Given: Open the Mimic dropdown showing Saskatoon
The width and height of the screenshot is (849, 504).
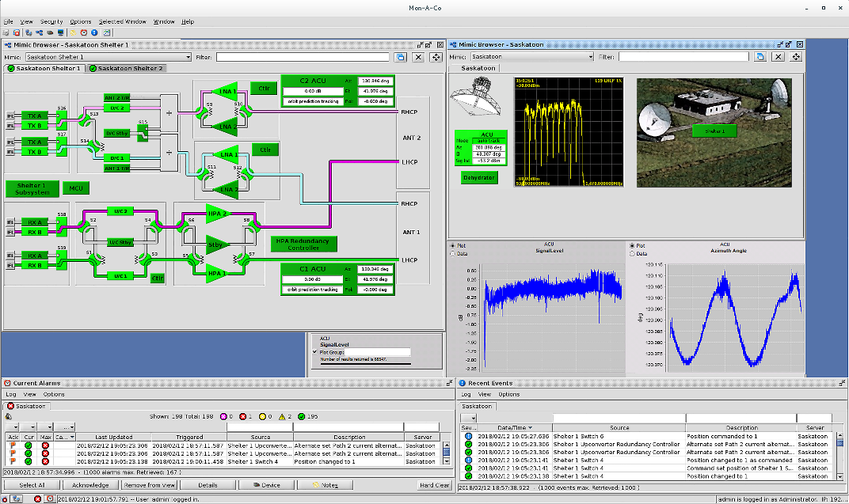Looking at the screenshot, I should 532,56.
